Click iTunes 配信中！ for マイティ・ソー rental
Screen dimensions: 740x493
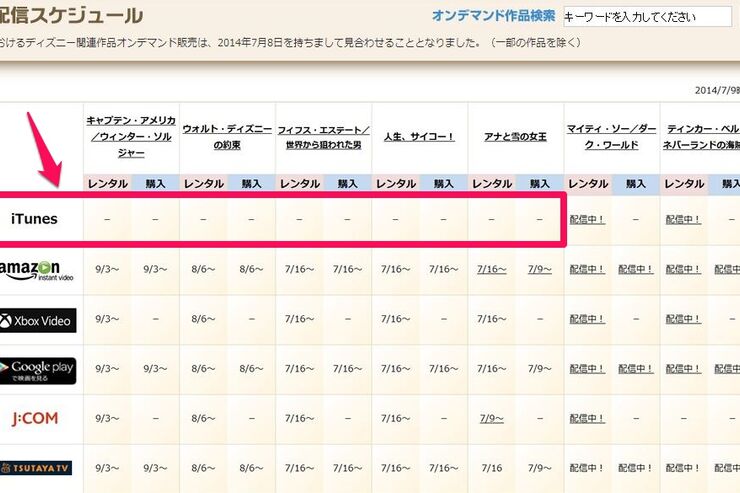click(x=587, y=219)
